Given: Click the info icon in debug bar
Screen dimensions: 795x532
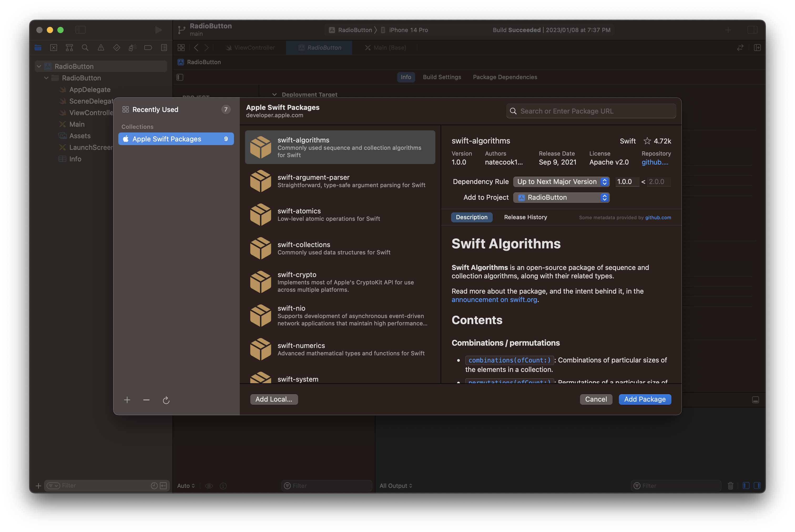Looking at the screenshot, I should point(223,486).
